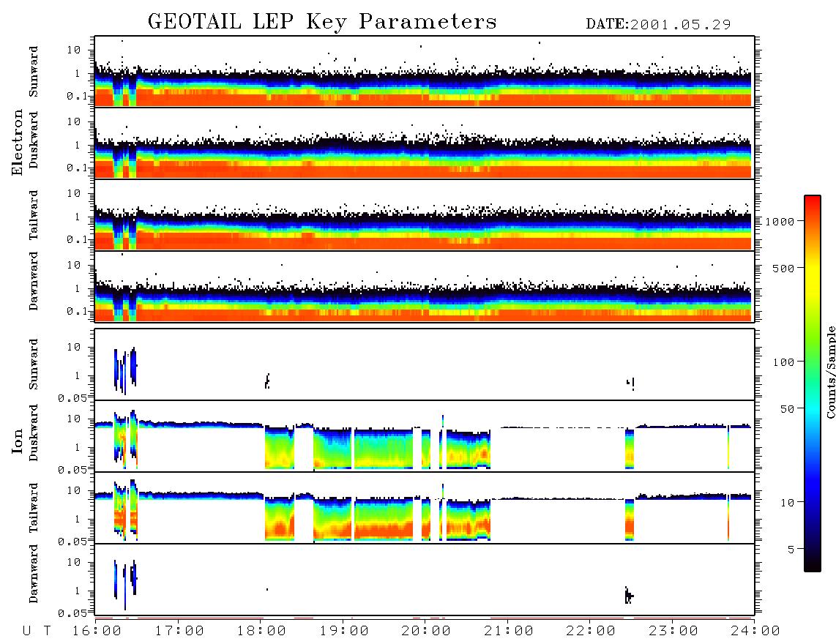This screenshot has height=644, width=836.
Task: Click the 0.05 tick on Ion Dawnward axis
Action: click(73, 613)
